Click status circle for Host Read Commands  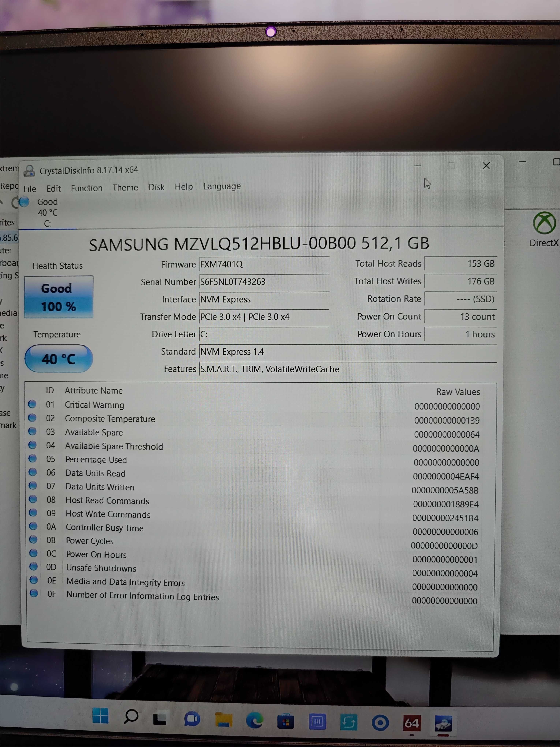click(33, 499)
